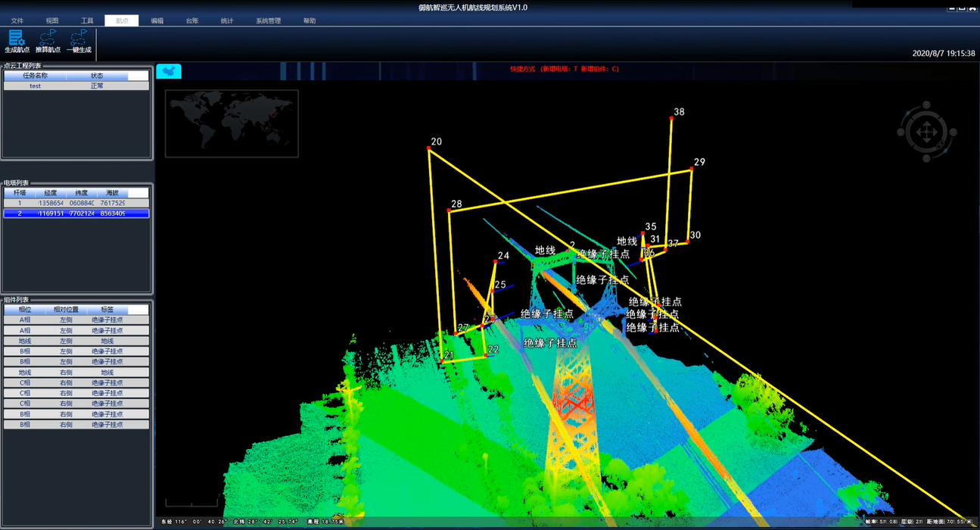
Task: Click the 相对位置 column header in component list
Action: tap(66, 310)
